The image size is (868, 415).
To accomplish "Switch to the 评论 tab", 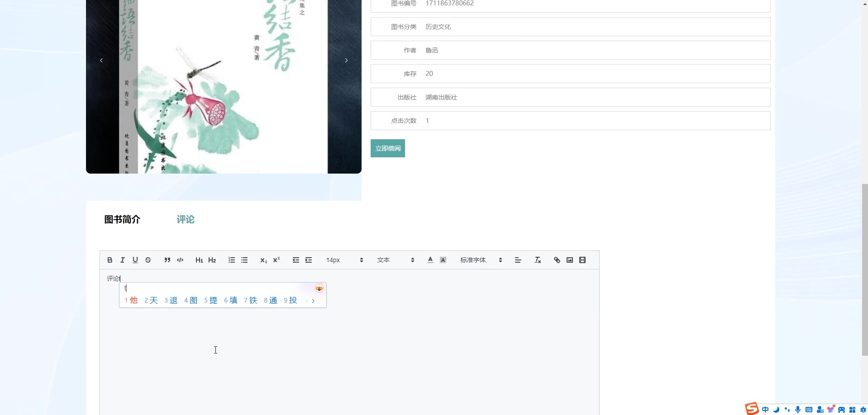I will 186,220.
